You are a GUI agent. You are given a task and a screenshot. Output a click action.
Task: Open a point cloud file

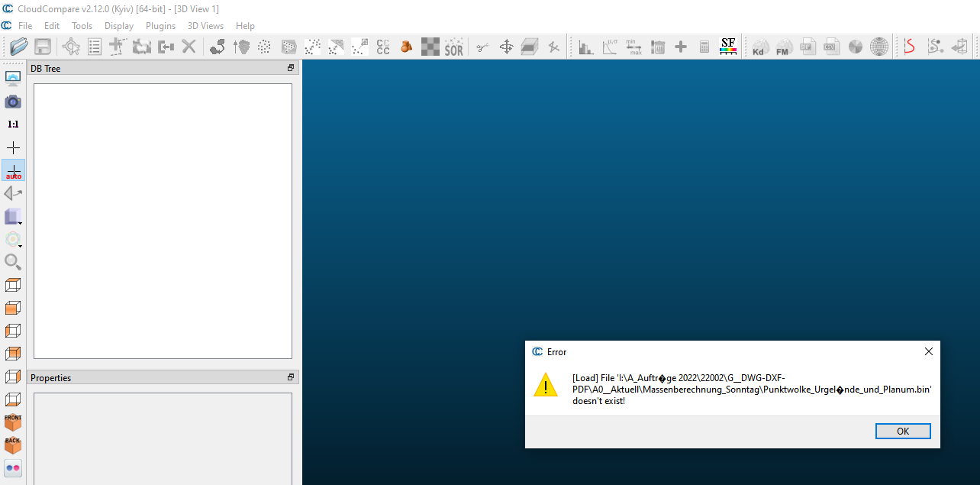point(18,47)
